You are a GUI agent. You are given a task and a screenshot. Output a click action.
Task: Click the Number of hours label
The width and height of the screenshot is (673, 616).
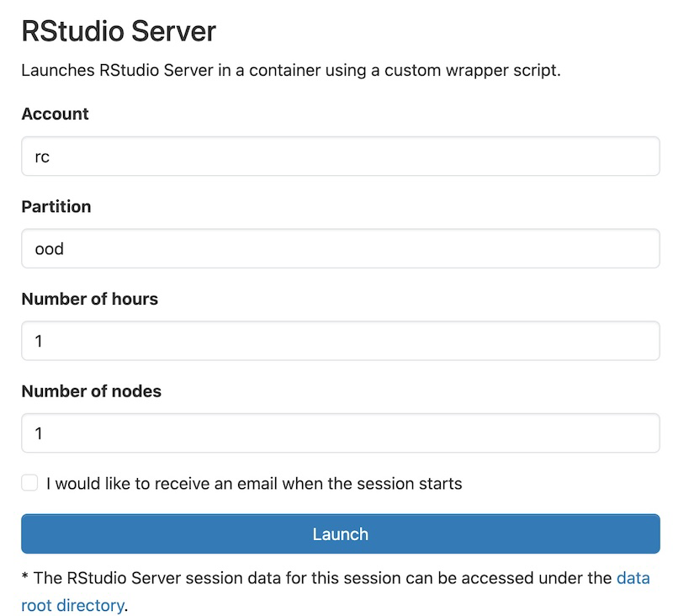pyautogui.click(x=90, y=299)
